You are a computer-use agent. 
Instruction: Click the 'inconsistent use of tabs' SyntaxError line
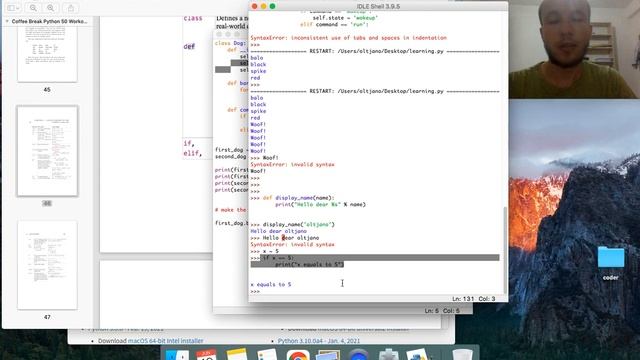coord(349,38)
